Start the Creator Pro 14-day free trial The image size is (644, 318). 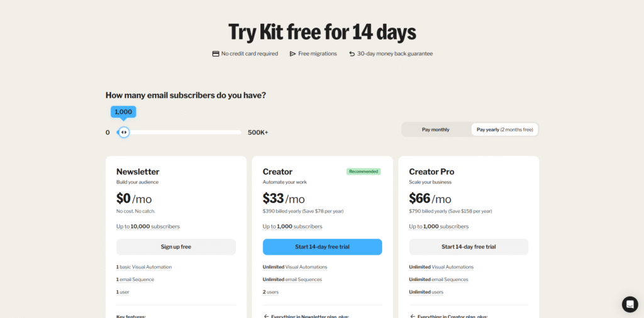(x=469, y=247)
